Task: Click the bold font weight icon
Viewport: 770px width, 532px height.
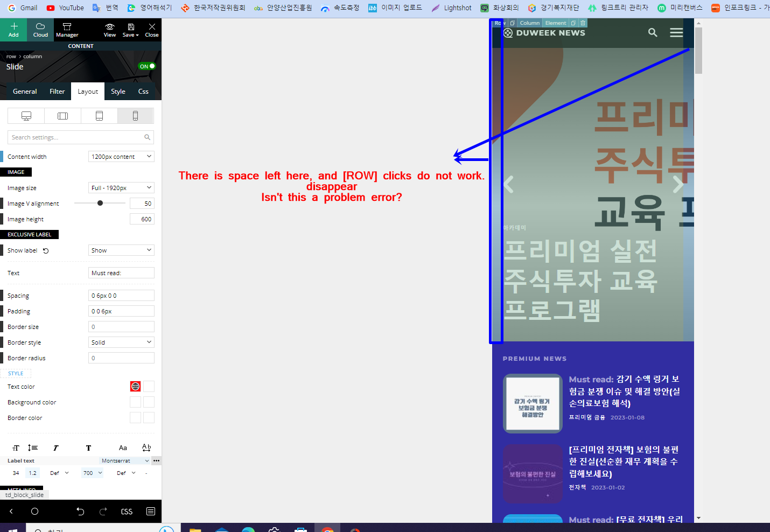Action: click(x=88, y=448)
